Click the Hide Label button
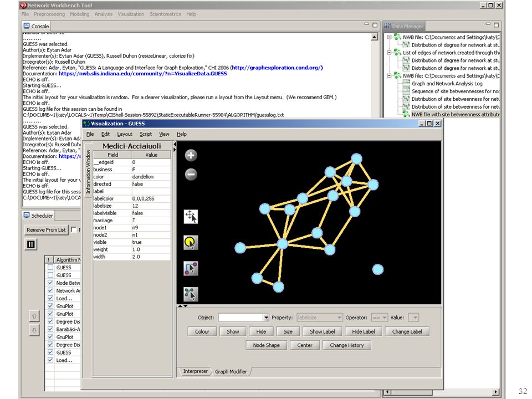532x399 pixels. pyautogui.click(x=364, y=331)
